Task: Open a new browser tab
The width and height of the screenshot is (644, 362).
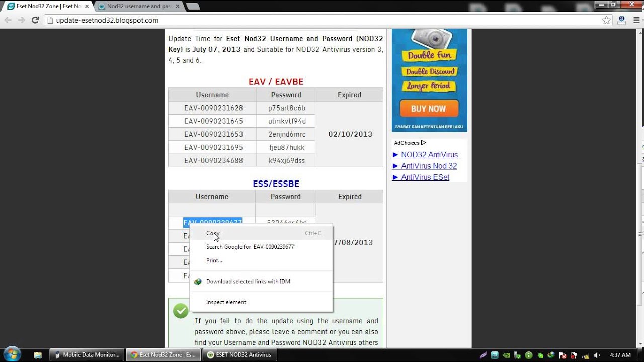Action: click(193, 7)
